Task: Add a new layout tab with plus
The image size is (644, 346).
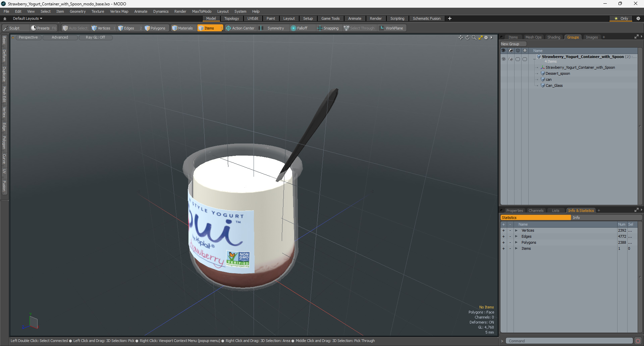Action: click(x=450, y=18)
